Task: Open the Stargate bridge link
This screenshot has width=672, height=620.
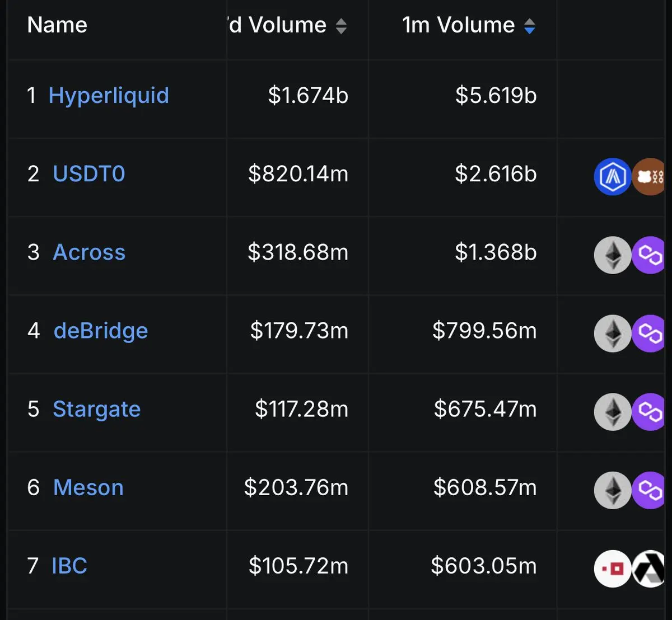Action: coord(96,410)
